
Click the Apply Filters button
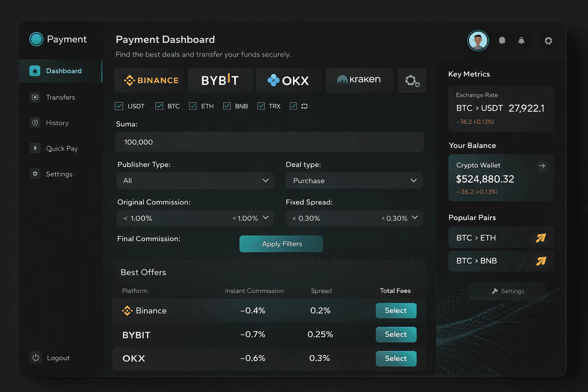tap(281, 244)
